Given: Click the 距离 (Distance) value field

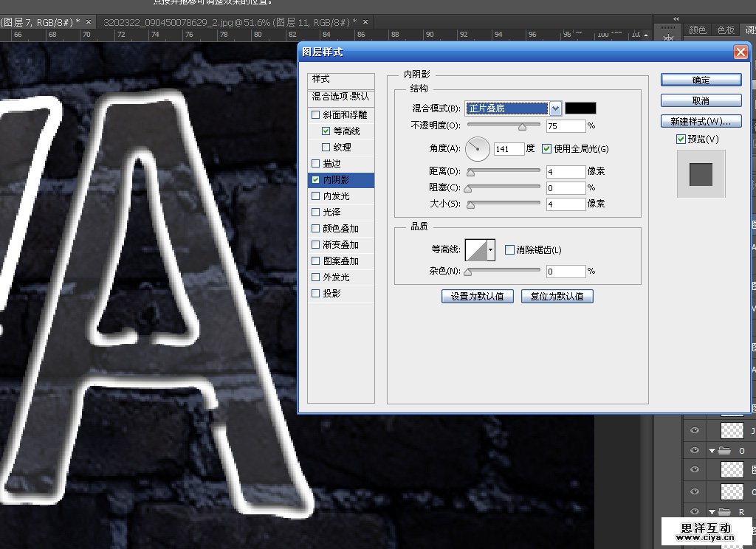Looking at the screenshot, I should (x=566, y=172).
